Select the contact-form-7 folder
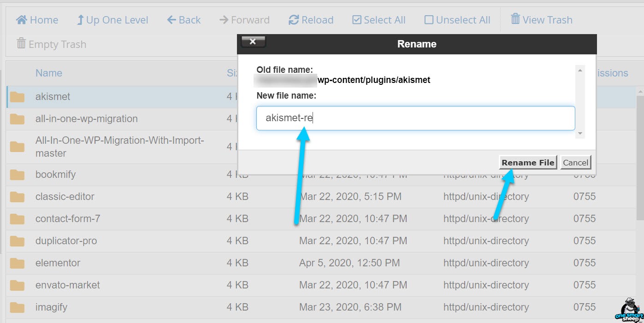 coord(321,219)
